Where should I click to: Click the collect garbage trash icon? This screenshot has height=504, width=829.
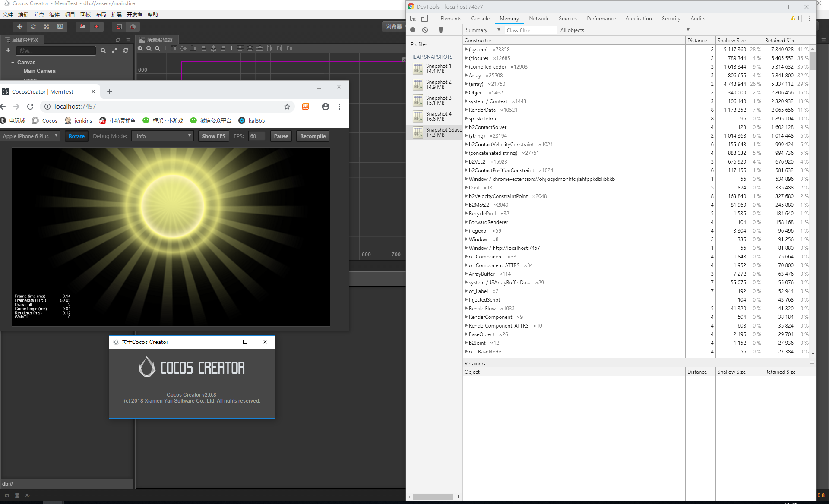440,30
